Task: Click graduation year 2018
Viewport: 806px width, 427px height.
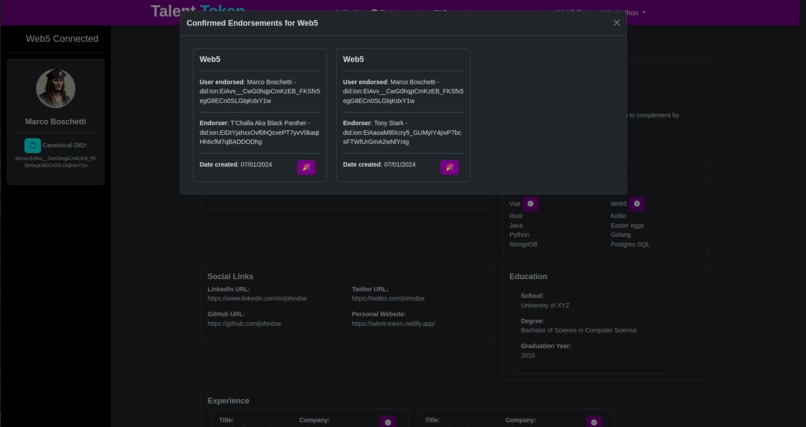Action: 528,356
